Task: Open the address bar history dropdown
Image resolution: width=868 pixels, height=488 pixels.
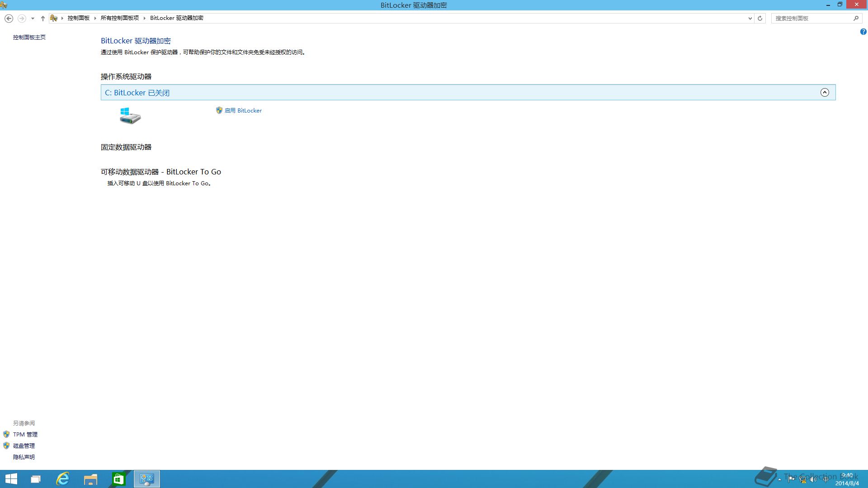Action: coord(750,19)
